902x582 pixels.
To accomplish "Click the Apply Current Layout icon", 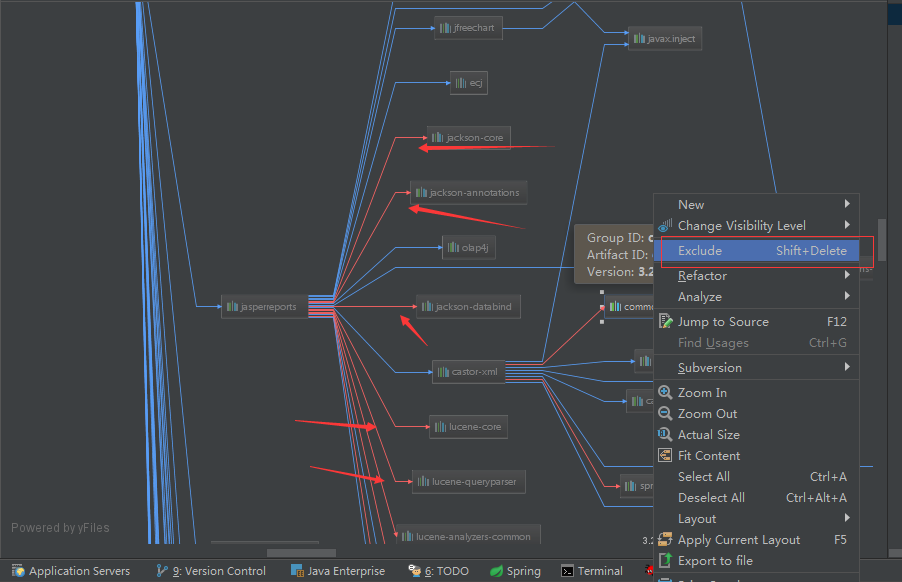I will tap(665, 540).
